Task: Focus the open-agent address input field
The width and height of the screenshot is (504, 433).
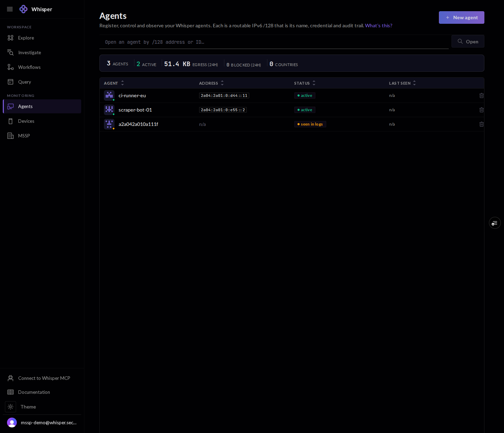Action: pyautogui.click(x=274, y=42)
